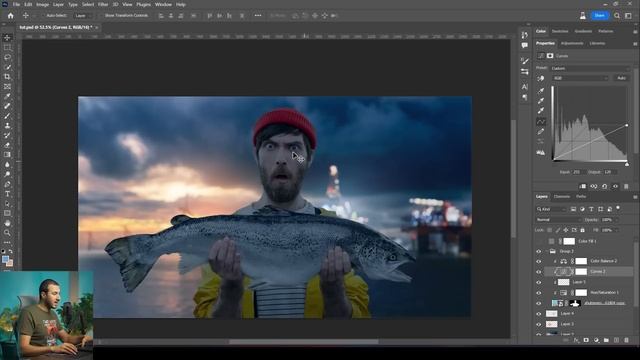Select the Frame tool

(7, 87)
